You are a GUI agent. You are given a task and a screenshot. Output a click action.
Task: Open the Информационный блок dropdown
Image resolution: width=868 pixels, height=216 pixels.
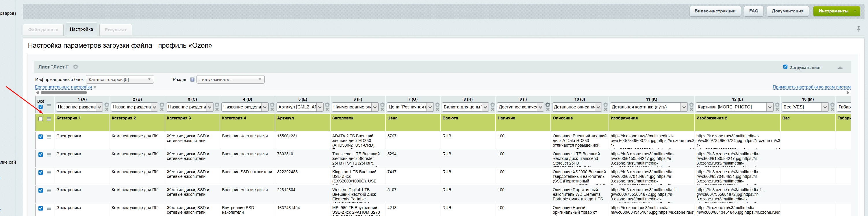120,80
